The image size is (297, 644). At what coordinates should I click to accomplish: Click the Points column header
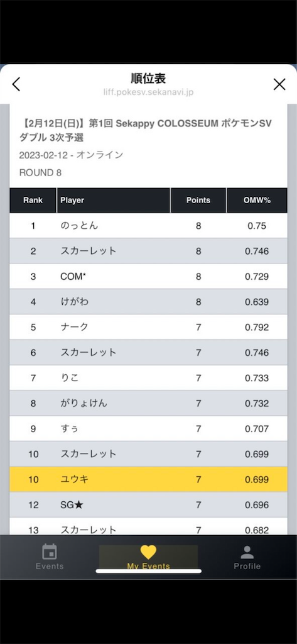(198, 201)
